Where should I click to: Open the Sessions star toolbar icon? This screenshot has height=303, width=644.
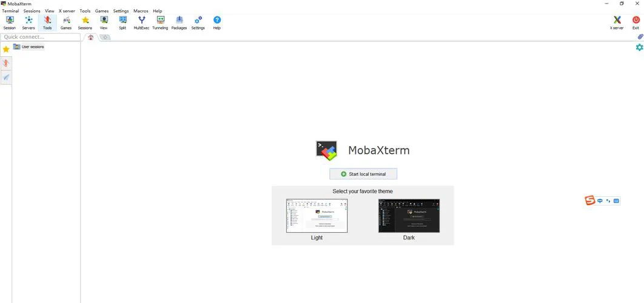click(x=85, y=22)
